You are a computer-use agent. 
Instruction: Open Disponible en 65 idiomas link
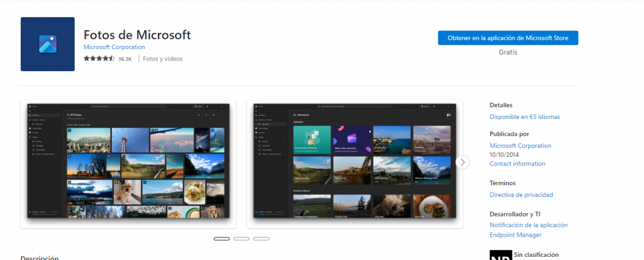click(x=525, y=117)
